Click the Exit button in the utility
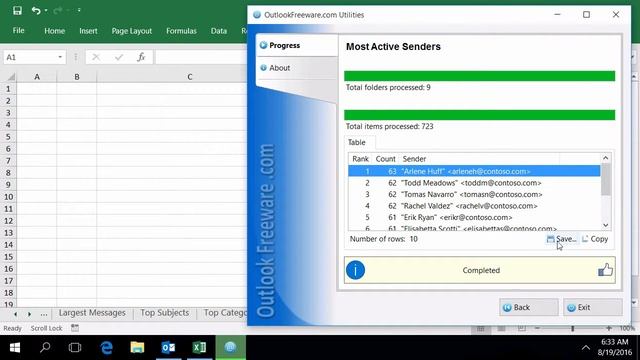The image size is (640, 360). 593,307
